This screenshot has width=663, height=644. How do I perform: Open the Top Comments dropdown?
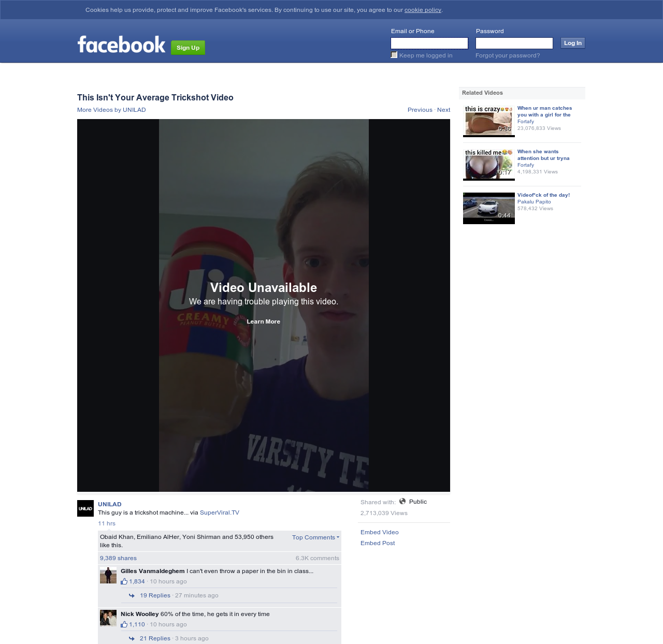tap(315, 537)
